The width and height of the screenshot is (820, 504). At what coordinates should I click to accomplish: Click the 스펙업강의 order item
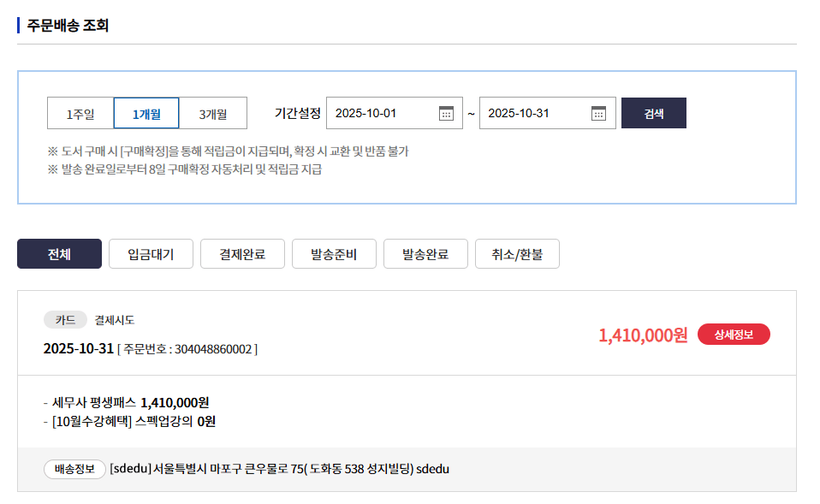[x=133, y=421]
